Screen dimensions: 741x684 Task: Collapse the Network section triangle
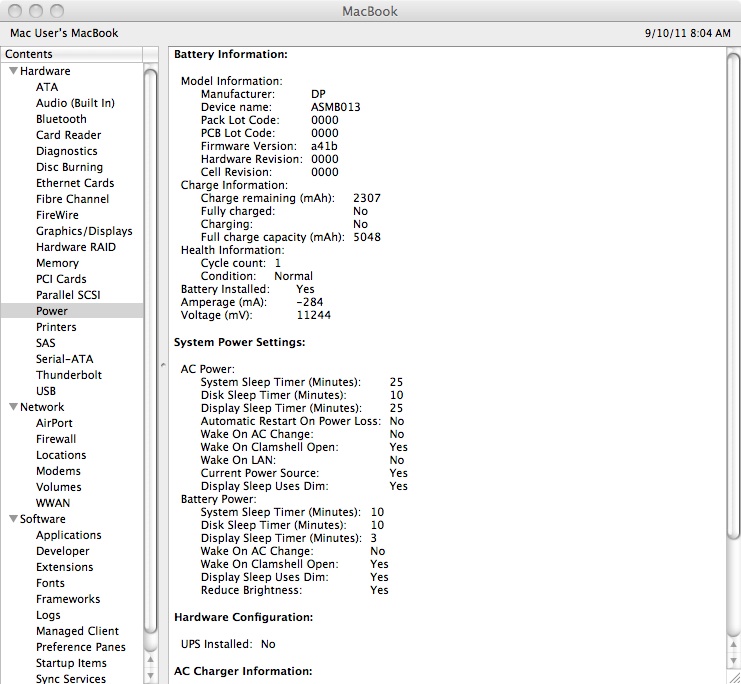[x=14, y=407]
